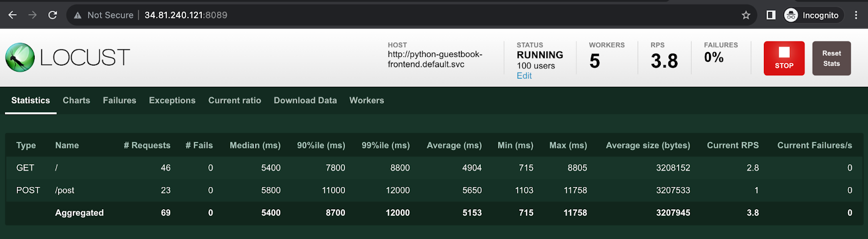Sort table by # Requests column

[147, 145]
